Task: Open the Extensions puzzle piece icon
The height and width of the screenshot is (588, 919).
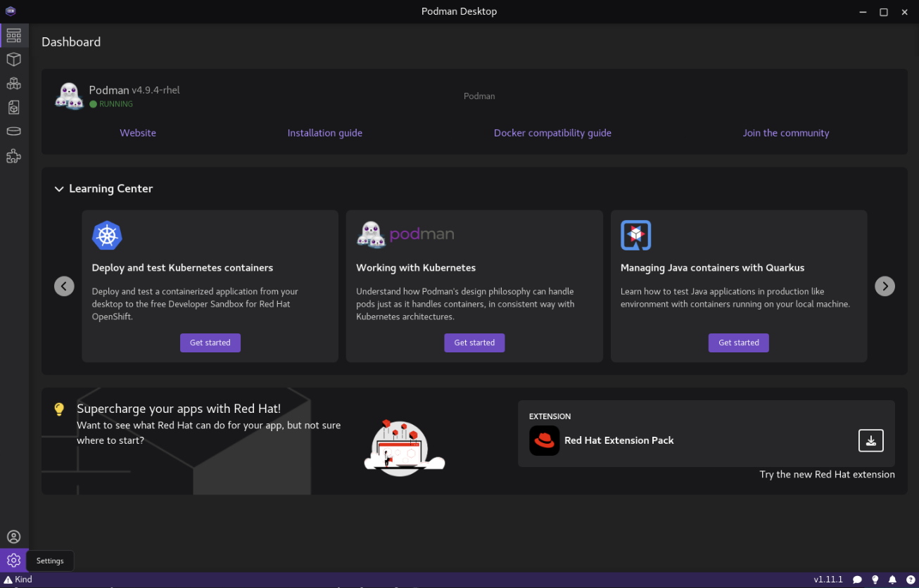Action: pyautogui.click(x=14, y=156)
